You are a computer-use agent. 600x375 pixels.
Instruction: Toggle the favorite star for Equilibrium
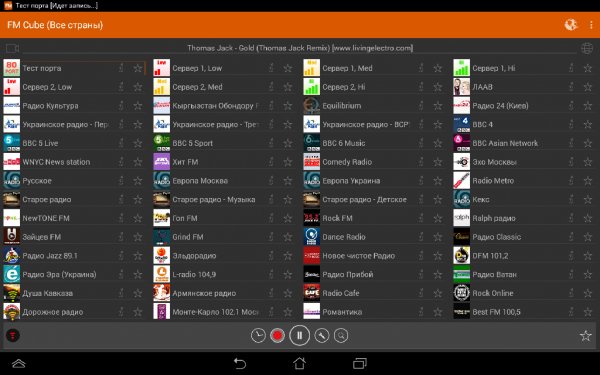click(x=438, y=106)
